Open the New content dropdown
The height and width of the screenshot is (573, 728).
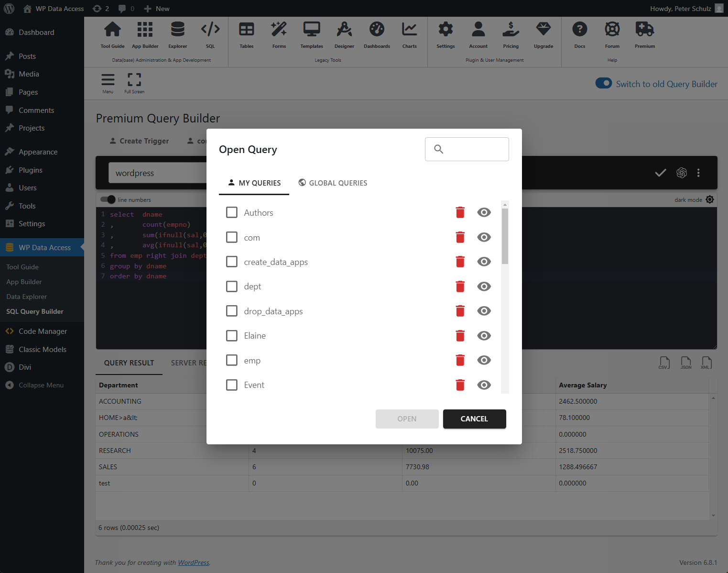tap(157, 9)
